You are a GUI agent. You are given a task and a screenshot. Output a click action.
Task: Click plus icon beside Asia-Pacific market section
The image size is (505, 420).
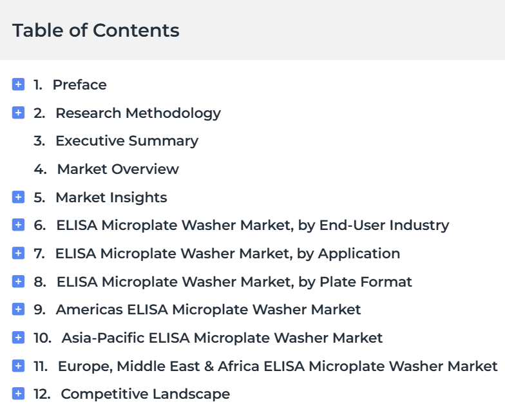[x=18, y=338]
